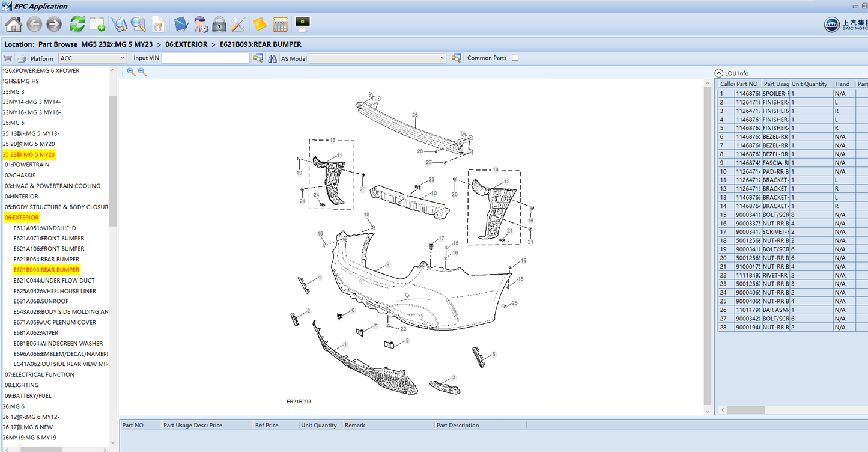Open E621C044:UNDER FLOW DUCT entry
Image resolution: width=868 pixels, height=452 pixels.
coord(54,281)
